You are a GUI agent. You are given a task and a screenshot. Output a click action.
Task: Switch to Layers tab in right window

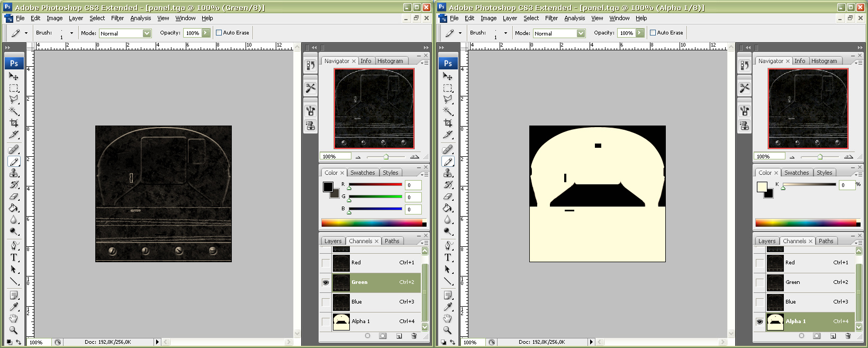(766, 241)
